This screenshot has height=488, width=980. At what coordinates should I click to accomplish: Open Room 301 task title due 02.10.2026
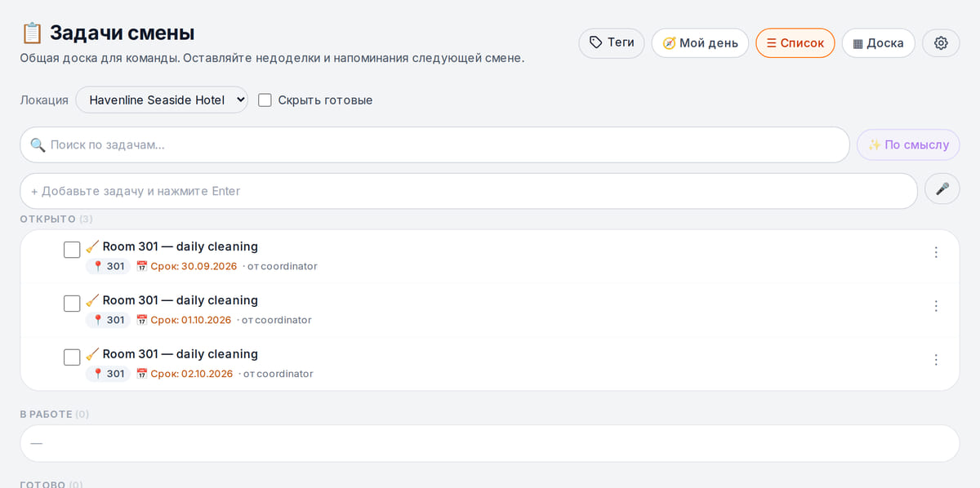coord(180,354)
